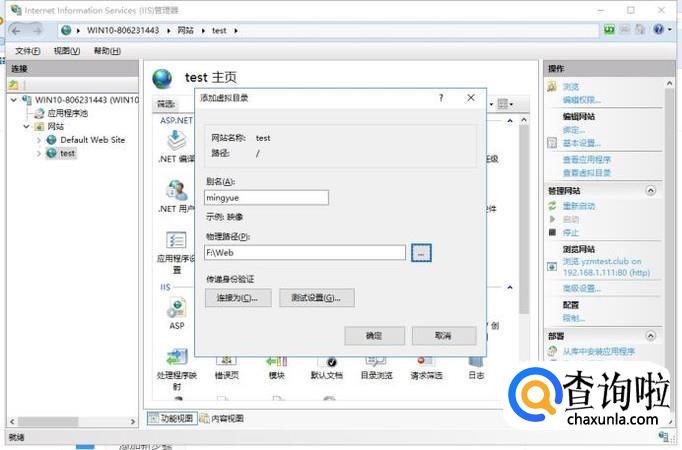Open .NET 编译 feature icon

[177, 141]
